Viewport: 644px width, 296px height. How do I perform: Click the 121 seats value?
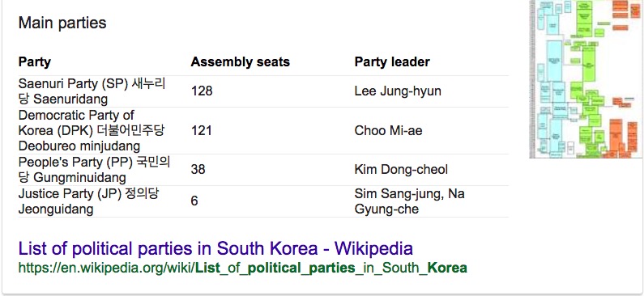(202, 130)
